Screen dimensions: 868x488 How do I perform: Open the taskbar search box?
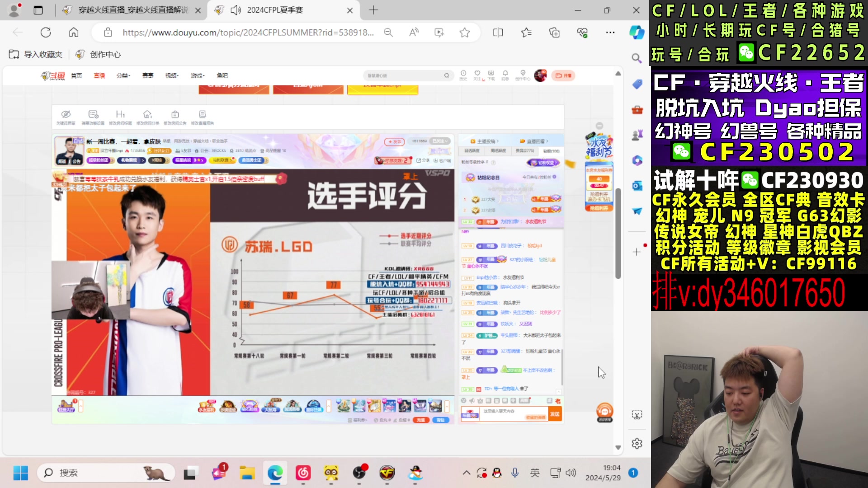coord(106,473)
